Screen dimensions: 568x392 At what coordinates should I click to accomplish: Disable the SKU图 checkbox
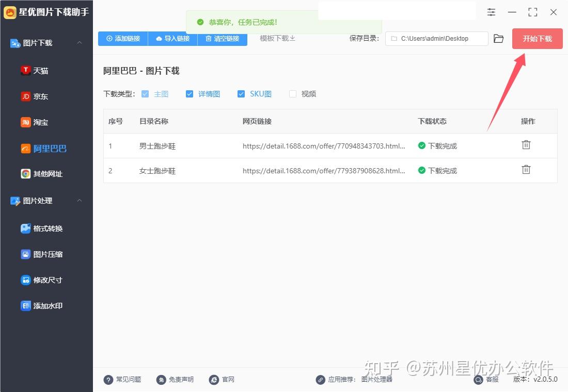[241, 93]
